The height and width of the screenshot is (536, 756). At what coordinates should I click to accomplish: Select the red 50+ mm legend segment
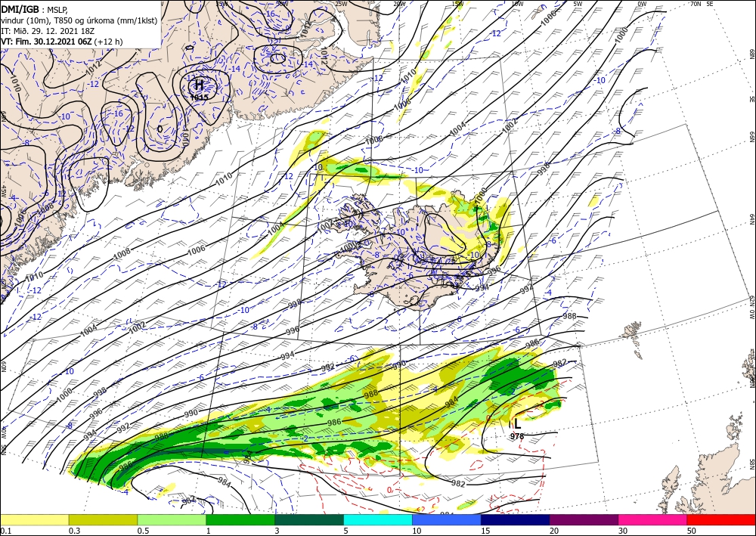pyautogui.click(x=721, y=519)
